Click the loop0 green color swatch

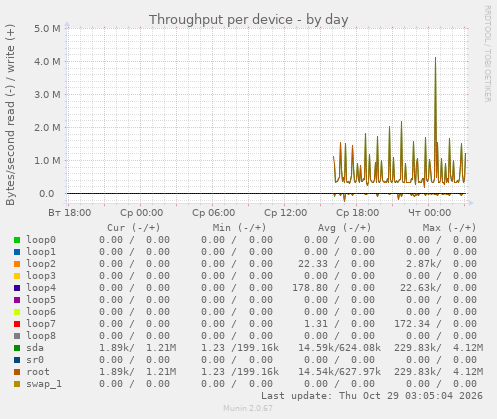point(17,240)
